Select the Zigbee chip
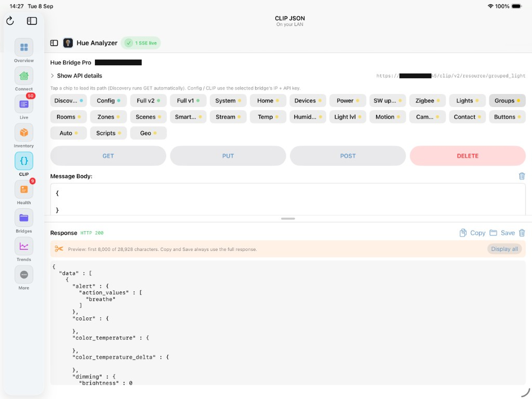 click(427, 101)
